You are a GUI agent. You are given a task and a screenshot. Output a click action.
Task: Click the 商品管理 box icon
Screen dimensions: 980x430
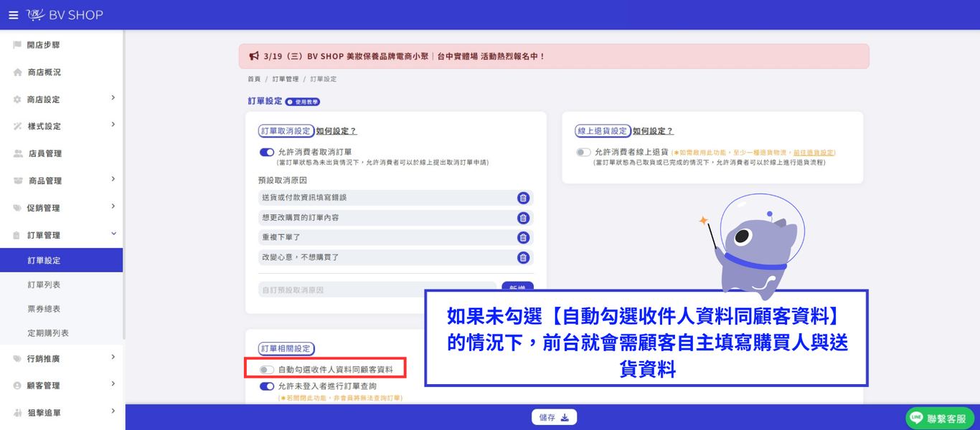point(18,181)
